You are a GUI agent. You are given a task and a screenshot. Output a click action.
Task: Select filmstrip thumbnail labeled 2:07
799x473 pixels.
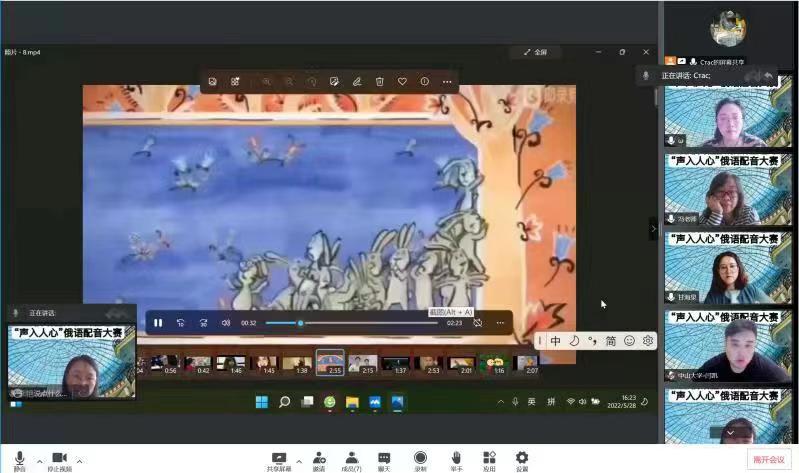pos(526,364)
